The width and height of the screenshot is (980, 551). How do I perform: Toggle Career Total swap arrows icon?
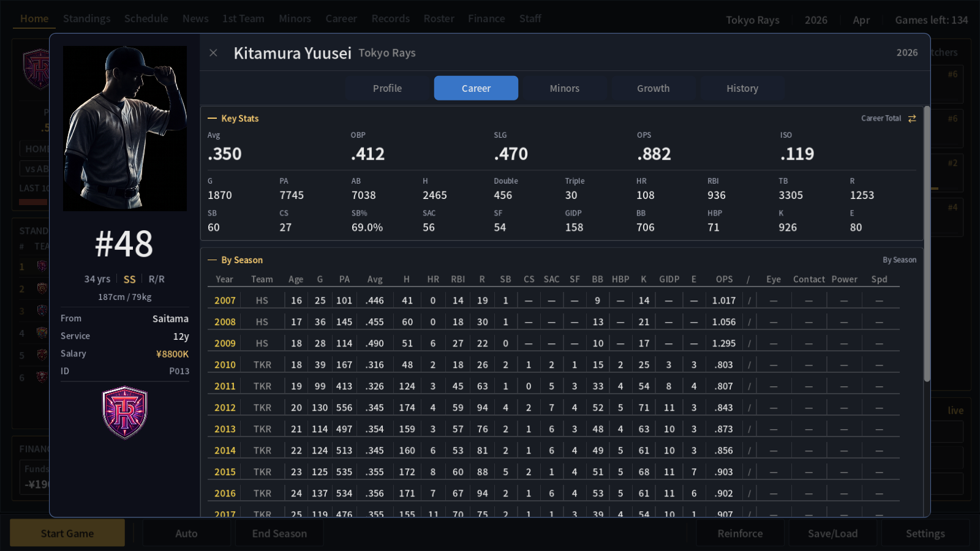(x=912, y=119)
